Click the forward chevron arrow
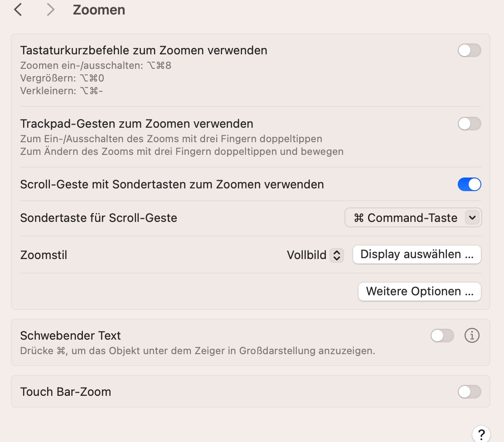Viewport: 504px width, 442px height. tap(50, 10)
